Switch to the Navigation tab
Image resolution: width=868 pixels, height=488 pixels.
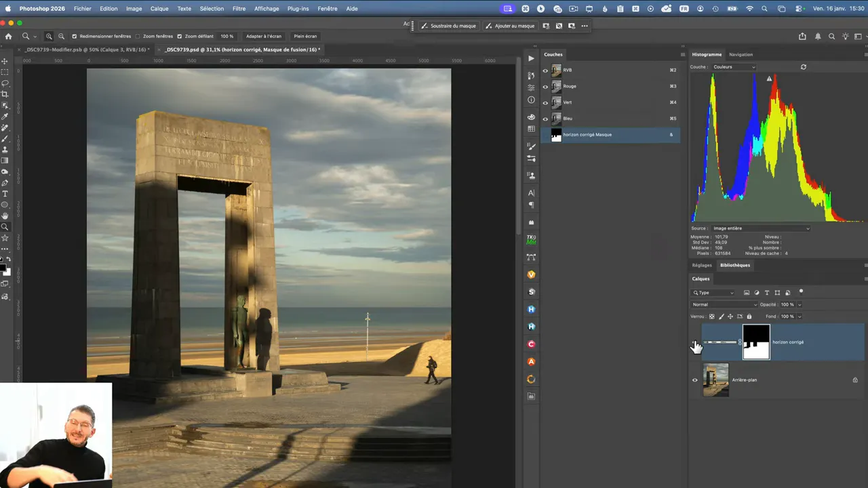(x=741, y=54)
